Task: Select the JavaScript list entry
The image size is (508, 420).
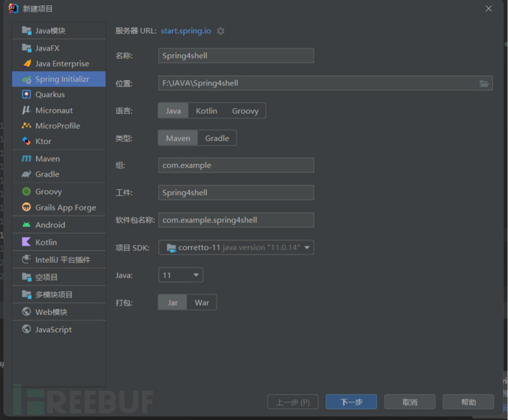Action: [59, 330]
